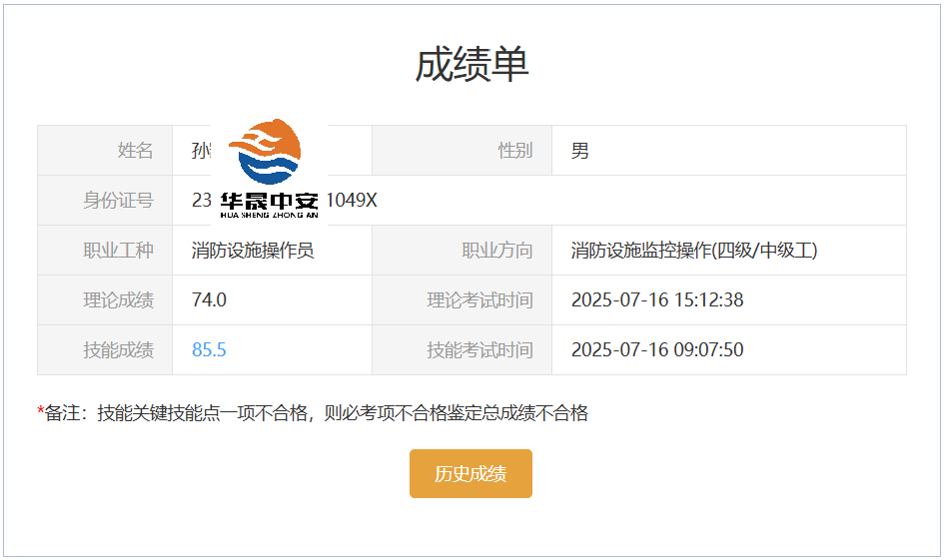Click the red asterisk 备注 note text
This screenshot has height=560, width=944.
point(313,413)
